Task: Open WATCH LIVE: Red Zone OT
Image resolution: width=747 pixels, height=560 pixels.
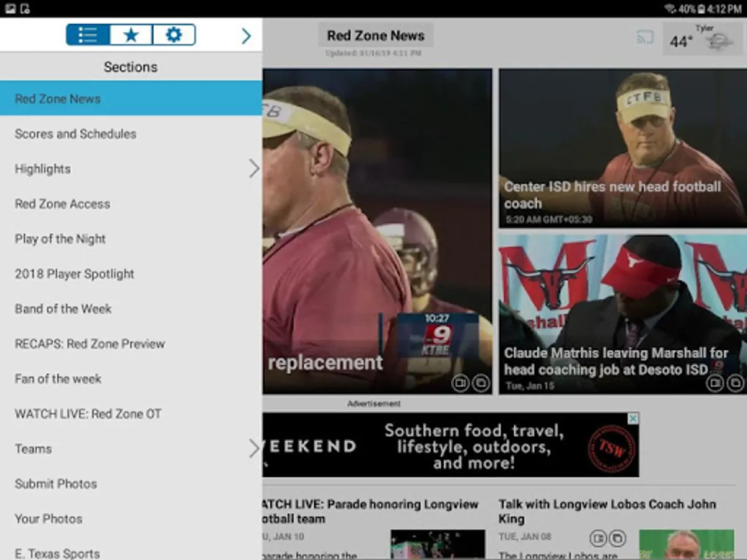Action: click(x=131, y=414)
